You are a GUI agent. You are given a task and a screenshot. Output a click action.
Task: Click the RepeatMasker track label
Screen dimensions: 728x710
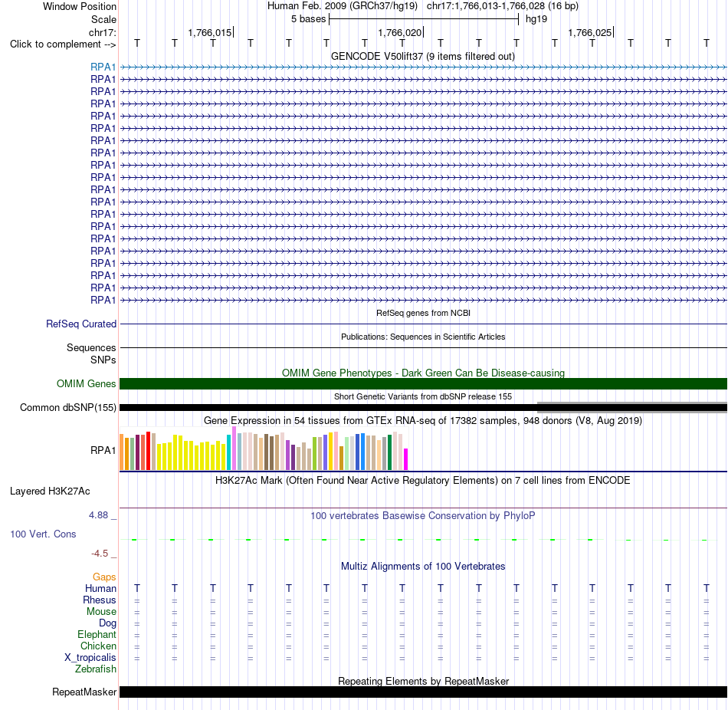[84, 692]
